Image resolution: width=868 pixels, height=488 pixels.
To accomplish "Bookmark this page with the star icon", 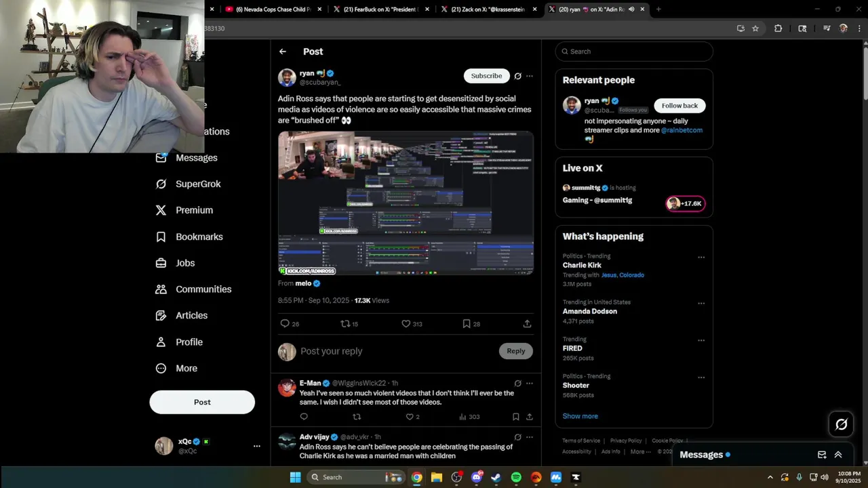I will pyautogui.click(x=755, y=28).
